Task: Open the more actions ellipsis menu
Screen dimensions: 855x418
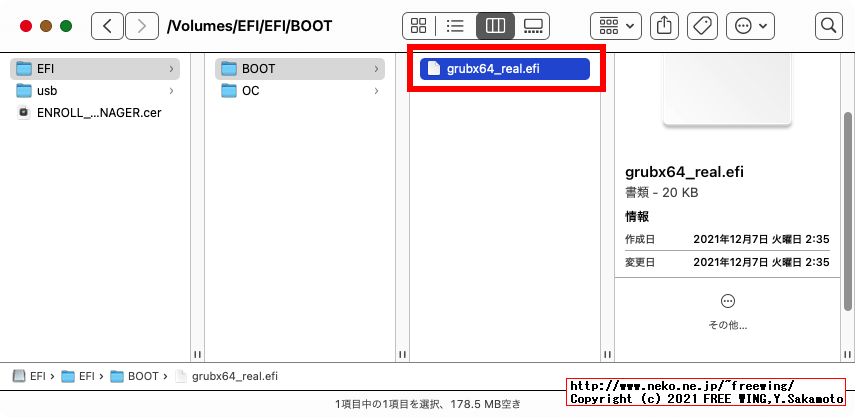Action: 750,26
